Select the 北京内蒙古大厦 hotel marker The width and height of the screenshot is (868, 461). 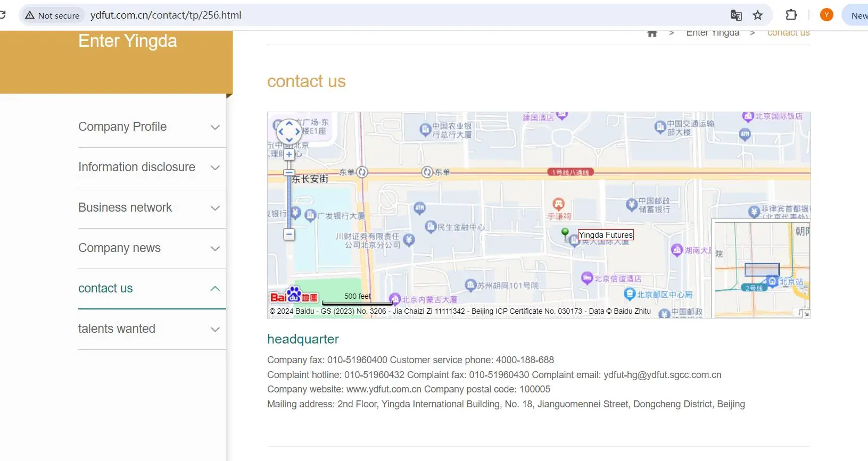(x=394, y=299)
